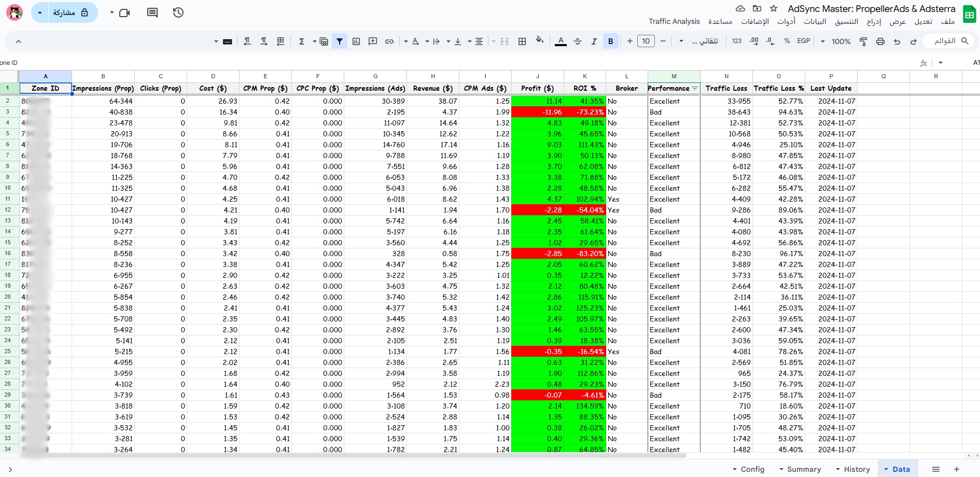Click the user avatar picture
Screen dimensions: 980x477
(x=15, y=12)
